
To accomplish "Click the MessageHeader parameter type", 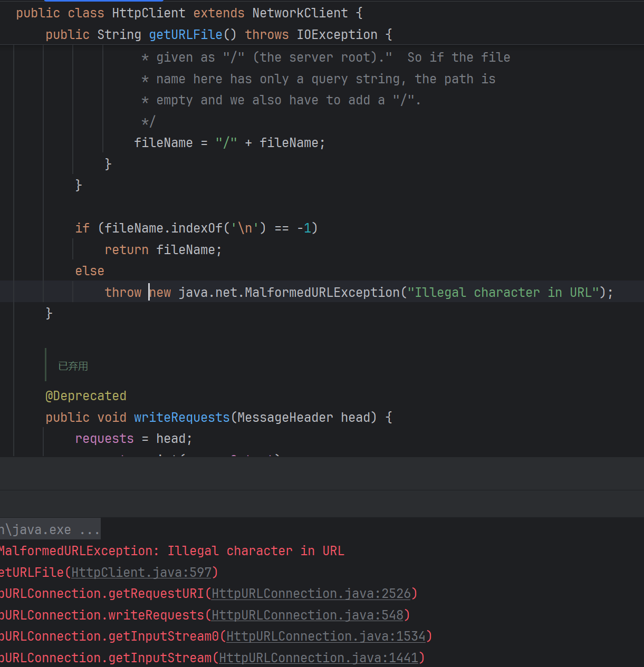I will 285,418.
